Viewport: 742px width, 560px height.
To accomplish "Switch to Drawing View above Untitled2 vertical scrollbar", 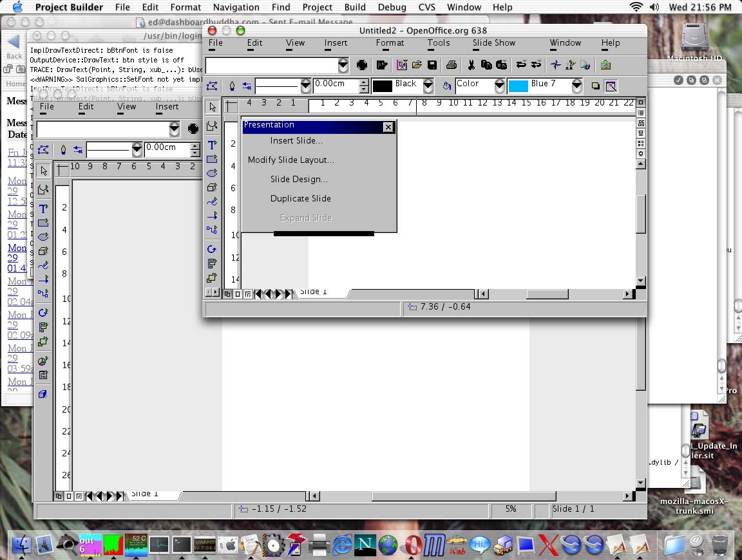I will point(641,102).
